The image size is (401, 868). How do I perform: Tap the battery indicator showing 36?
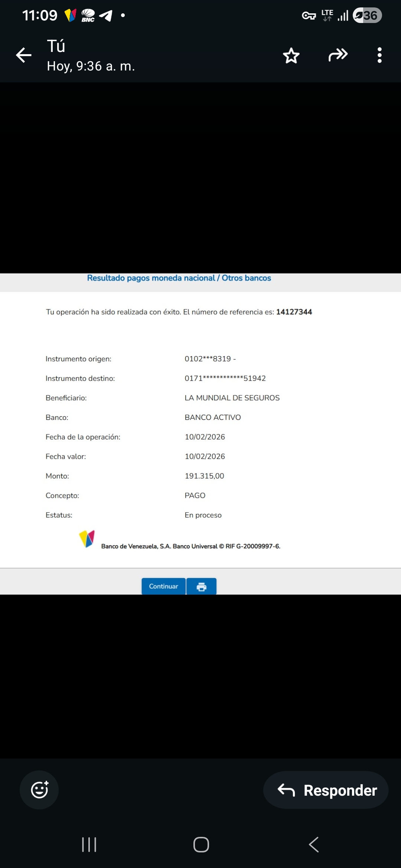(x=367, y=16)
